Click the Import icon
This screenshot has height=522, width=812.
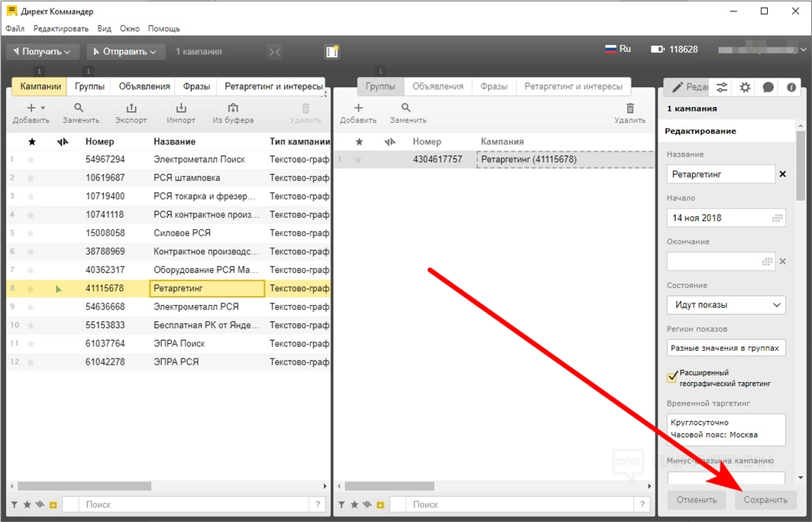[x=181, y=108]
